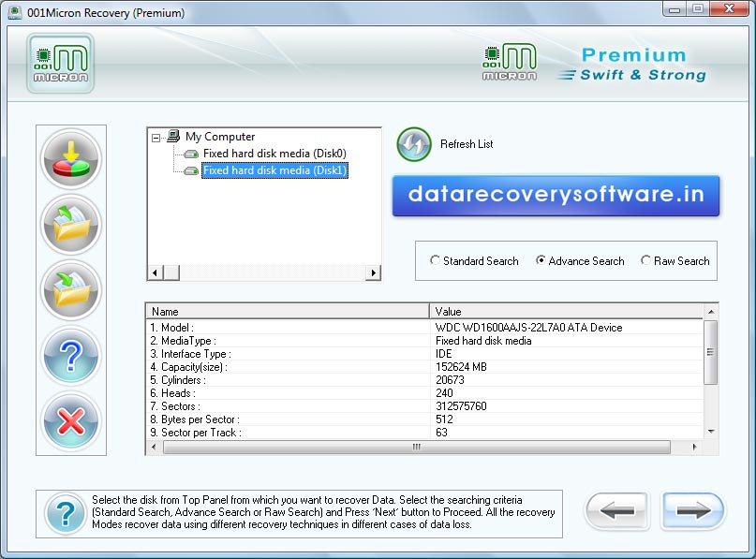Click the details table scroll up arrow
756x559 pixels.
point(711,312)
